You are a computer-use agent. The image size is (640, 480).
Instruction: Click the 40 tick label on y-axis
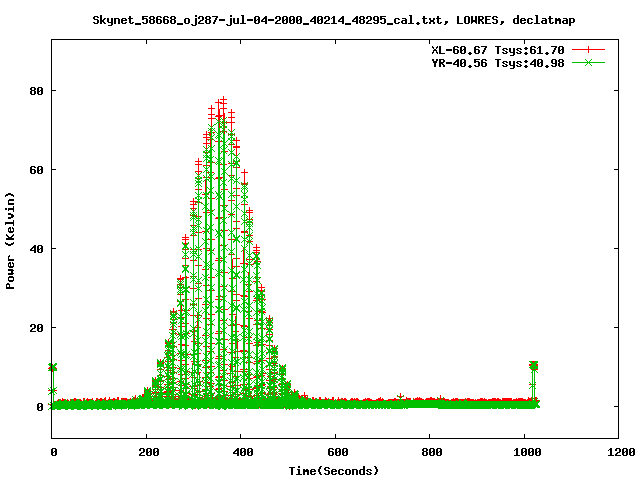coord(36,249)
